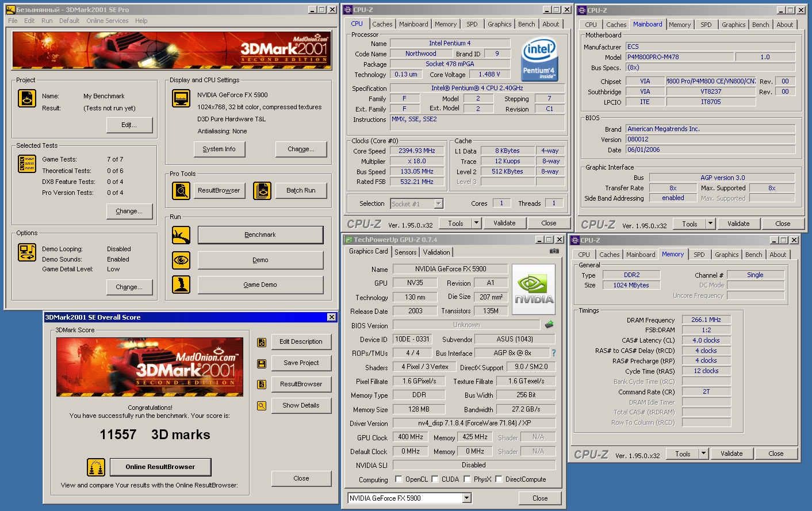Click the icon beside ResultBrowser in Overall Score window
Image resolution: width=812 pixels, height=511 pixels.
(262, 385)
